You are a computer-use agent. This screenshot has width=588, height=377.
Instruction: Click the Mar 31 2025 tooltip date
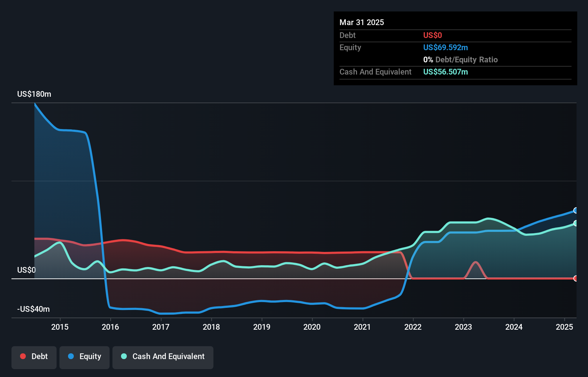[x=362, y=22]
